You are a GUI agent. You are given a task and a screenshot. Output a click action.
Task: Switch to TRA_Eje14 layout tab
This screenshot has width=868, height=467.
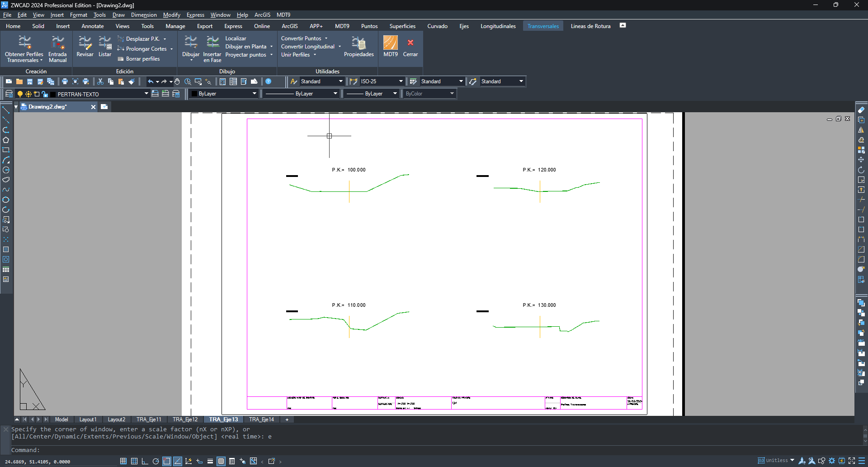tap(261, 419)
